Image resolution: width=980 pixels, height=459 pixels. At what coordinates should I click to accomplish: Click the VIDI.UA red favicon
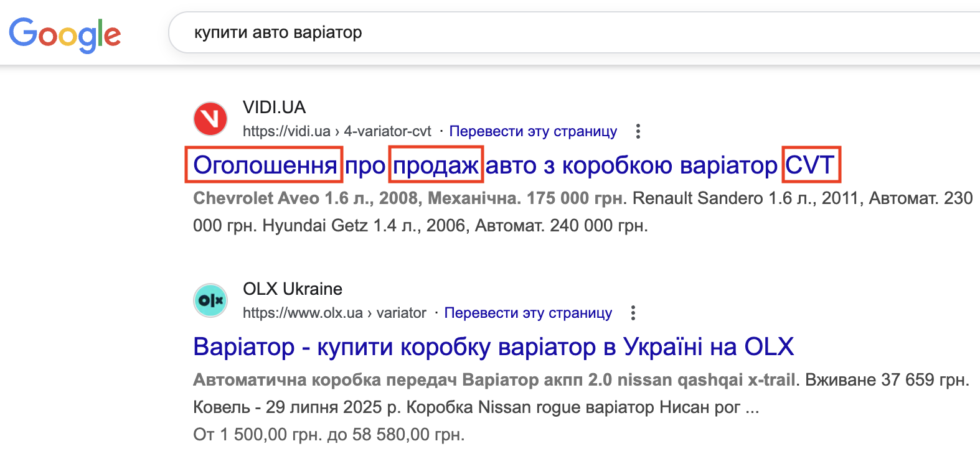coord(210,118)
